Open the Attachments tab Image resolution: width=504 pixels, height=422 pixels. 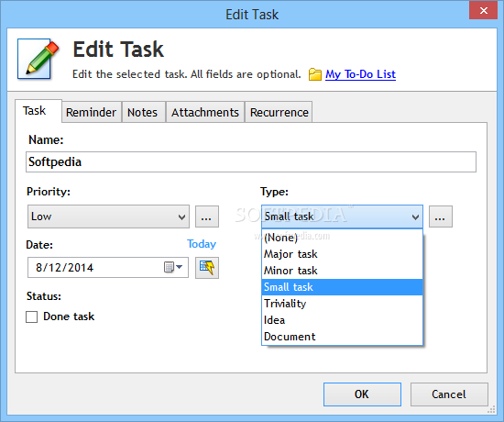205,112
